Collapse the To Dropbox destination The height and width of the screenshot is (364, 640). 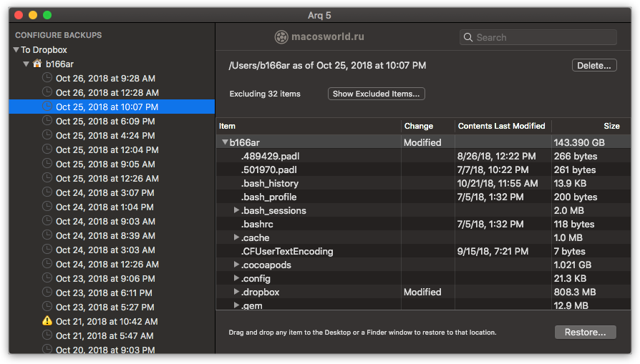click(16, 50)
